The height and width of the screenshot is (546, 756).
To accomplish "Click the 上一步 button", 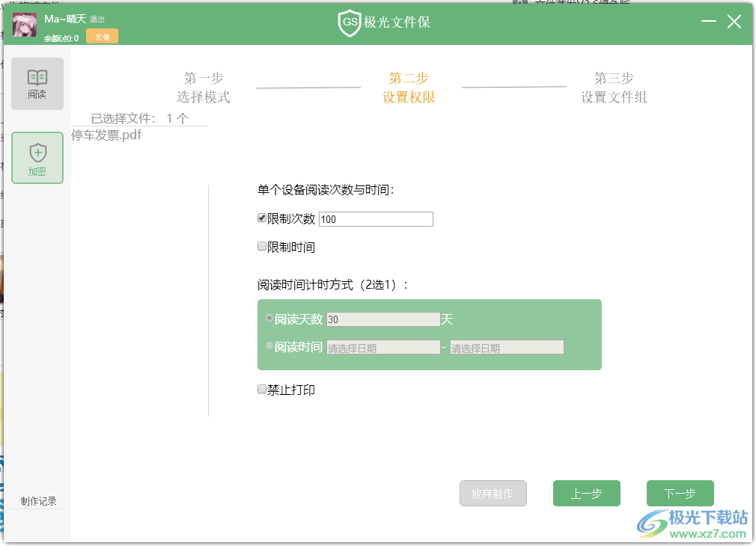I will [586, 493].
